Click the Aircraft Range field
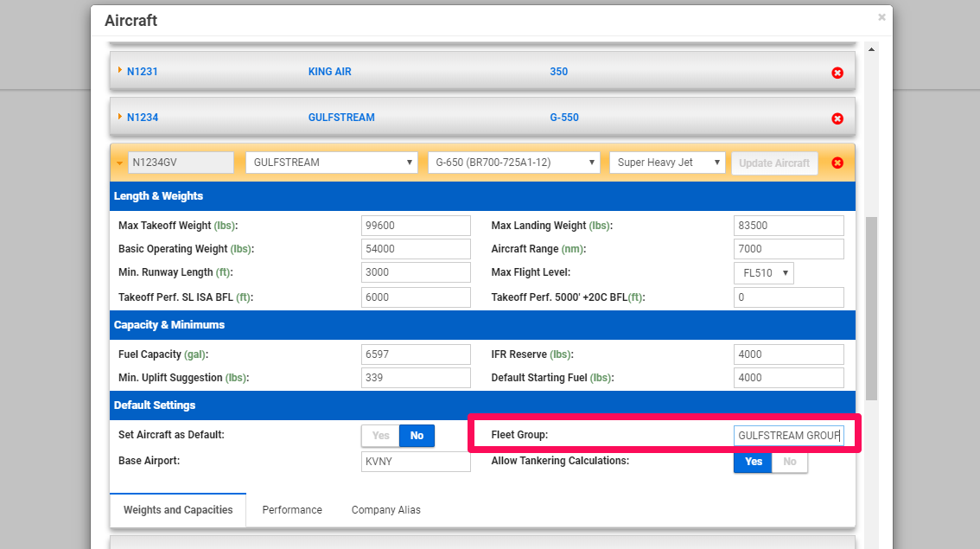 tap(789, 249)
